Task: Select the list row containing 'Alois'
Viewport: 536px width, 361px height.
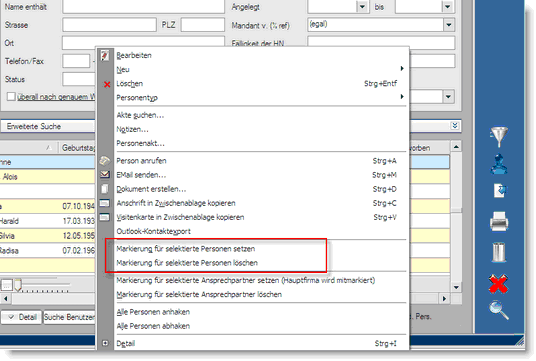Action: 48,177
